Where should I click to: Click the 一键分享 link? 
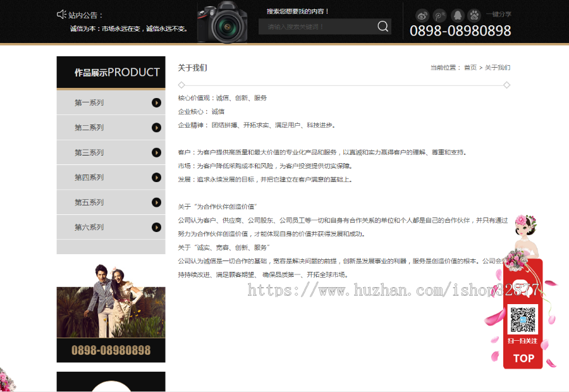pos(499,14)
